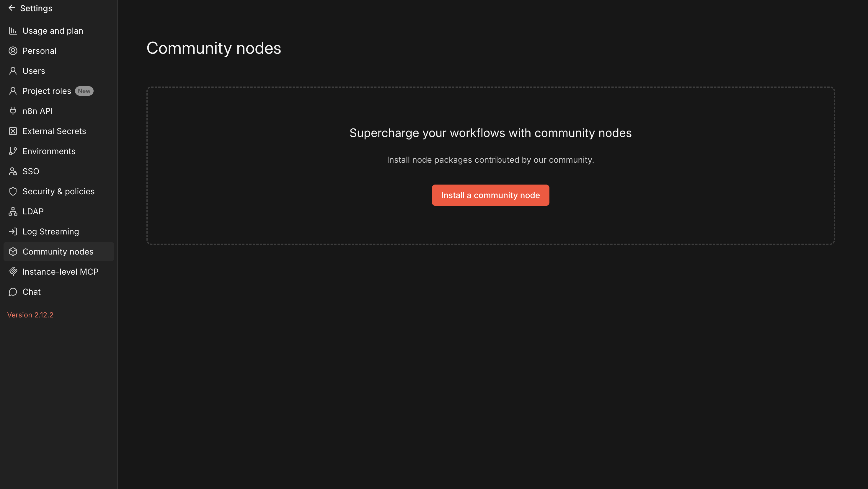
Task: Open Project roles settings
Action: (x=47, y=91)
